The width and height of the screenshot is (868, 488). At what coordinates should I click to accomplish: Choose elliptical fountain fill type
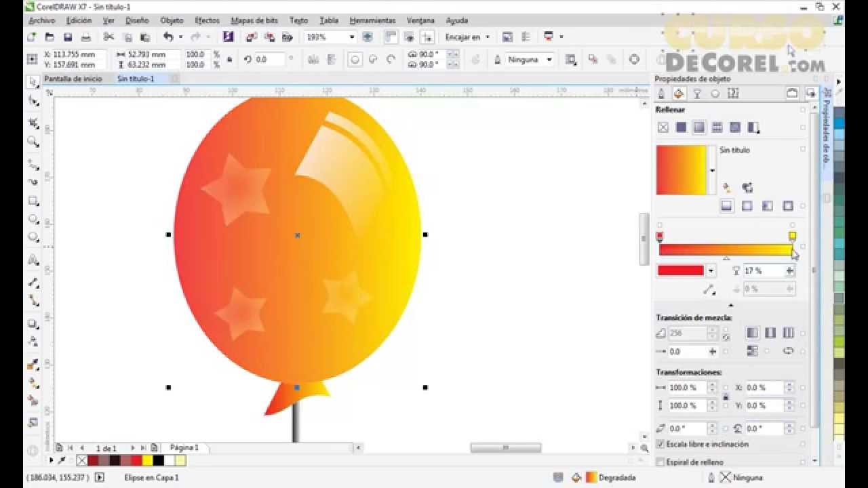747,206
